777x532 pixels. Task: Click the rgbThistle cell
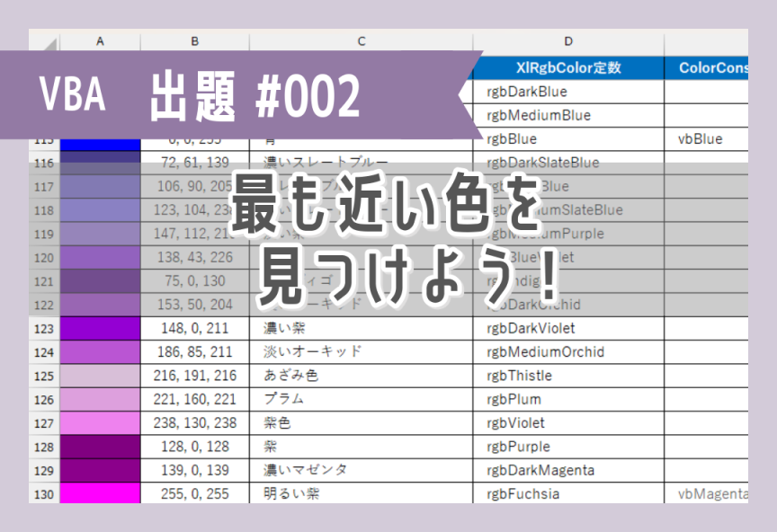point(568,376)
